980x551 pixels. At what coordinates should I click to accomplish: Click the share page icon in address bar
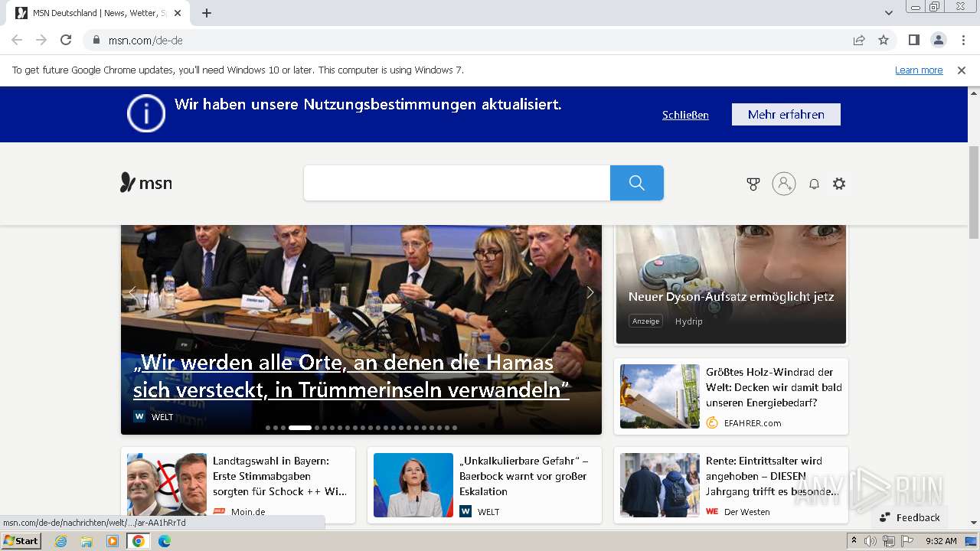[x=859, y=40]
